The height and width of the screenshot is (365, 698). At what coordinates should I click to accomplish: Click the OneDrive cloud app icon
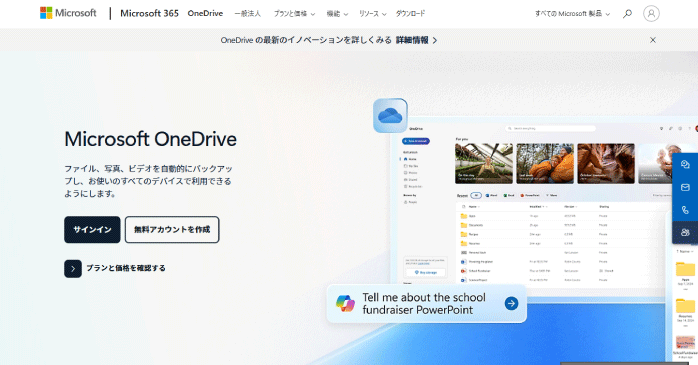[x=390, y=116]
